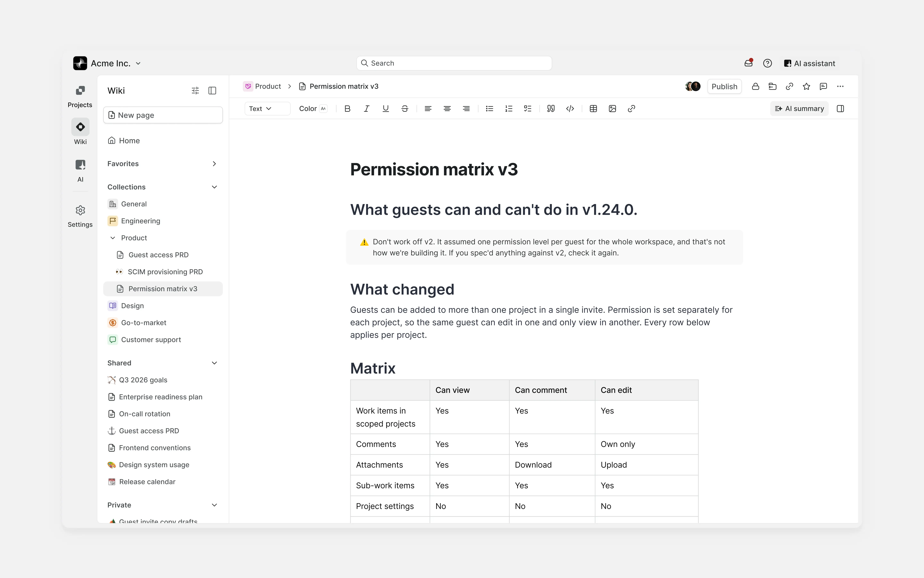Copy page link from header
This screenshot has width=924, height=578.
[789, 86]
